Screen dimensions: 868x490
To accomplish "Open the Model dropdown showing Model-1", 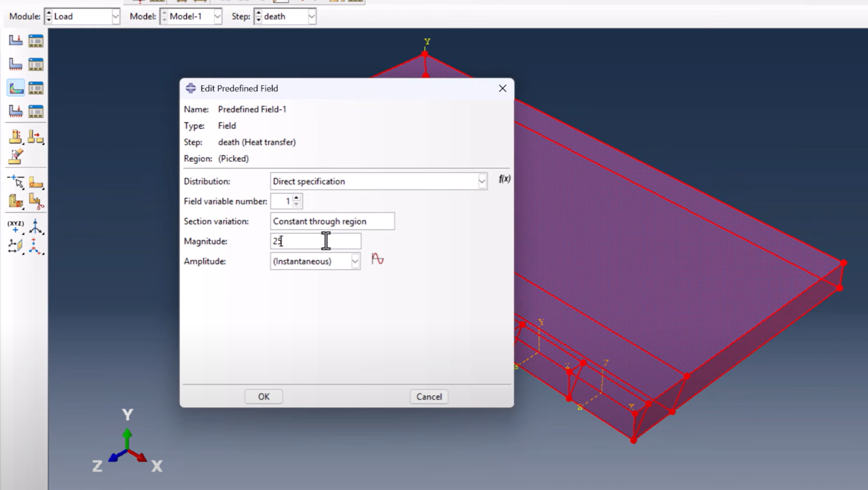I will [x=218, y=16].
